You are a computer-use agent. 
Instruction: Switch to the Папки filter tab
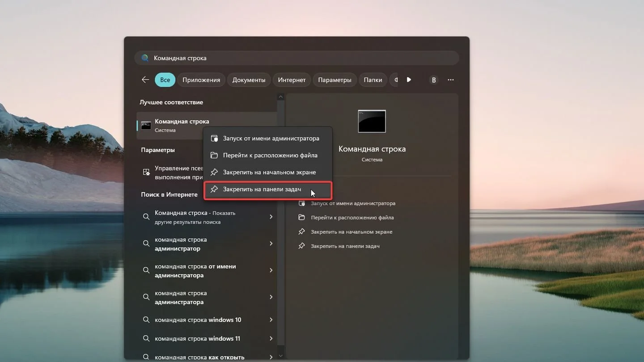click(373, 80)
